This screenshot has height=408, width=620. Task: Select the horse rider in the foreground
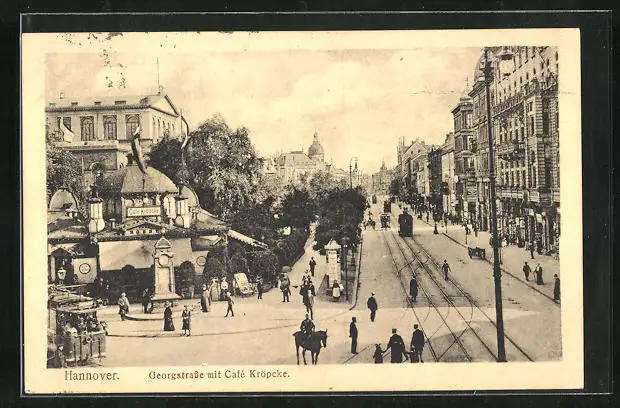tap(309, 340)
